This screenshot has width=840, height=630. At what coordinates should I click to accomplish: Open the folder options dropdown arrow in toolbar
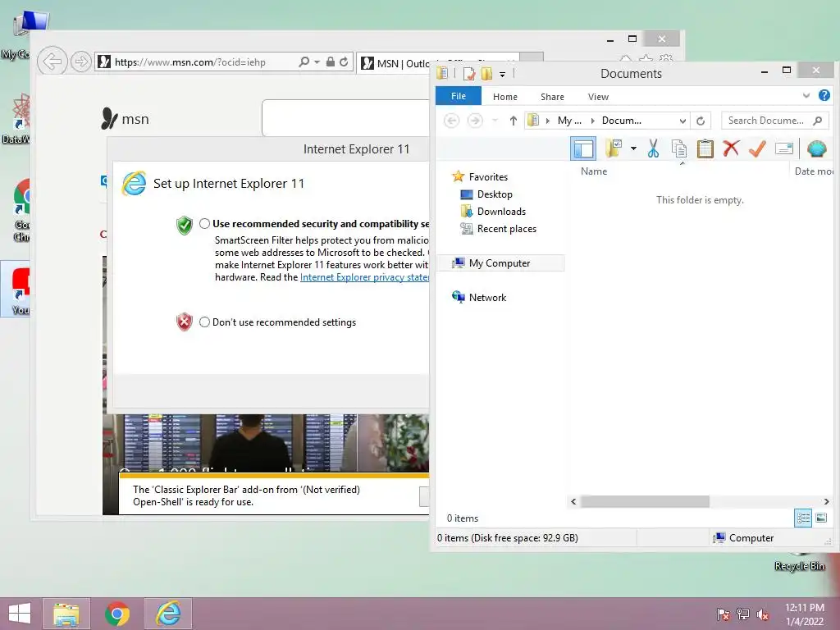point(634,148)
